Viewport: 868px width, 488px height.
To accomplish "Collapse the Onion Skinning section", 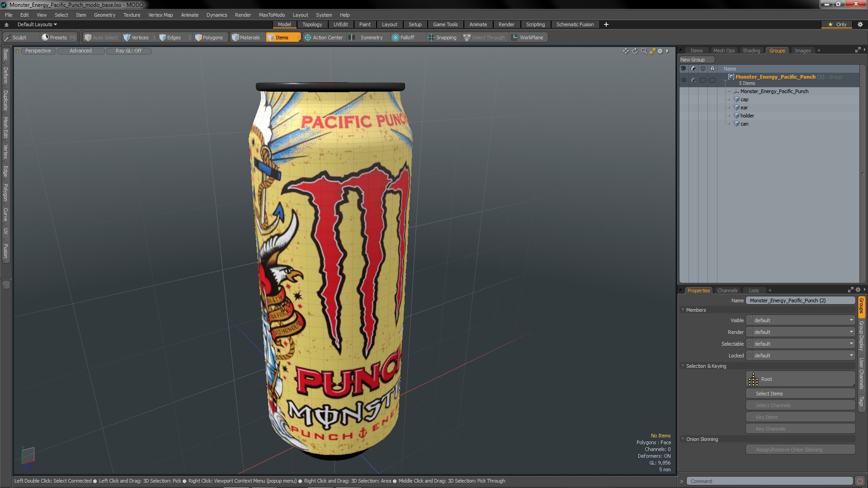I will click(683, 439).
